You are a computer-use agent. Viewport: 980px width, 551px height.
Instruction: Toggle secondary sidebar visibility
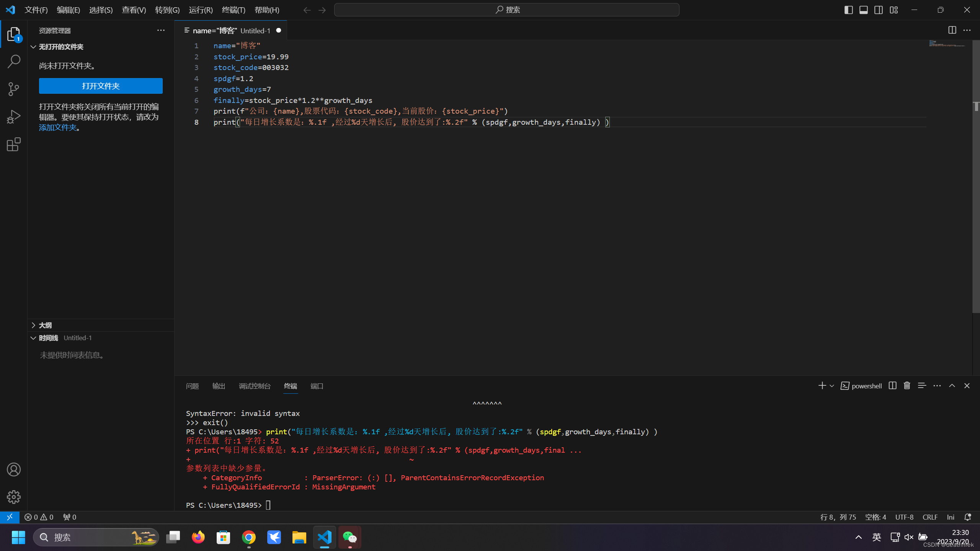(x=879, y=10)
